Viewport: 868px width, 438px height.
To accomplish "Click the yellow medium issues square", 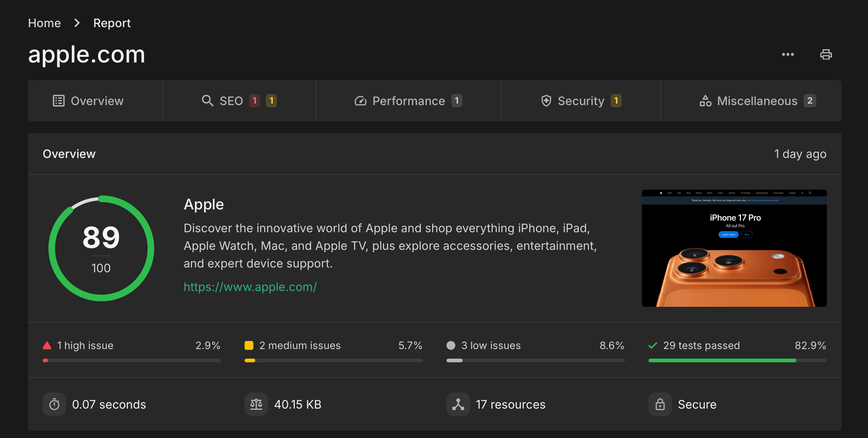I will (249, 345).
